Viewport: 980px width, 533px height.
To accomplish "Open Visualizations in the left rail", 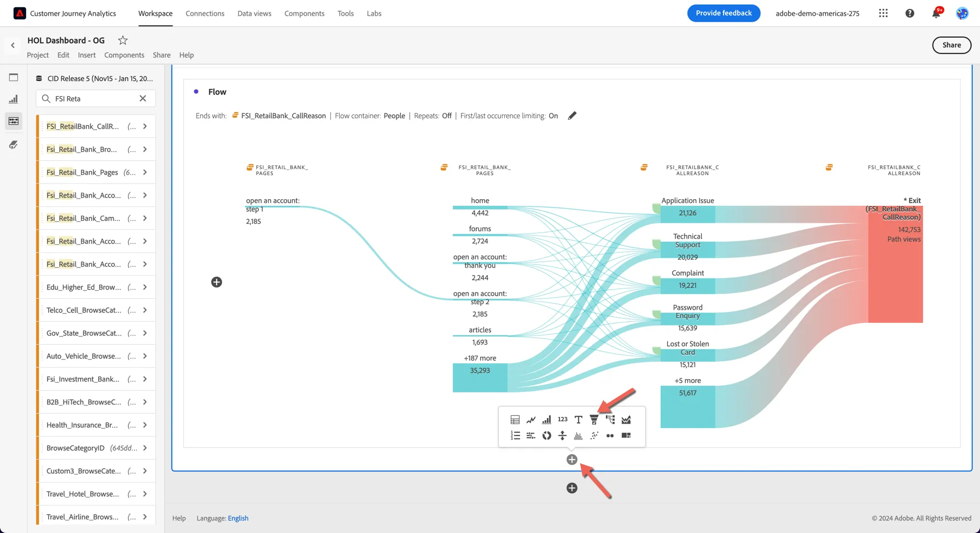I will pos(14,99).
